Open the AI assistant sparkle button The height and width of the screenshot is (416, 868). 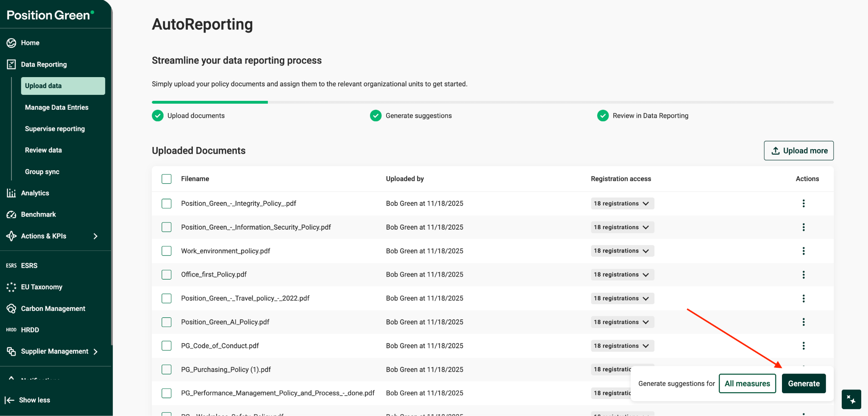(851, 399)
